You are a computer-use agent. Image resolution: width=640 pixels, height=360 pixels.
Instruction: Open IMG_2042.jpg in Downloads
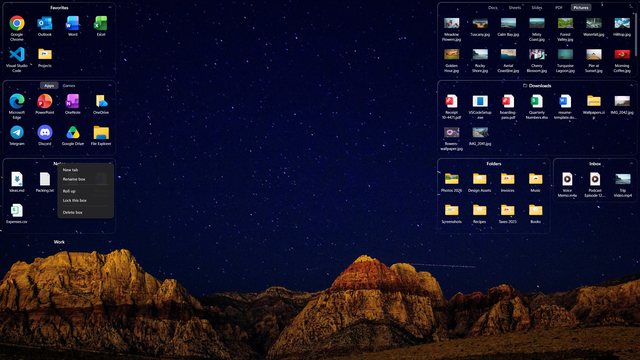point(622,101)
